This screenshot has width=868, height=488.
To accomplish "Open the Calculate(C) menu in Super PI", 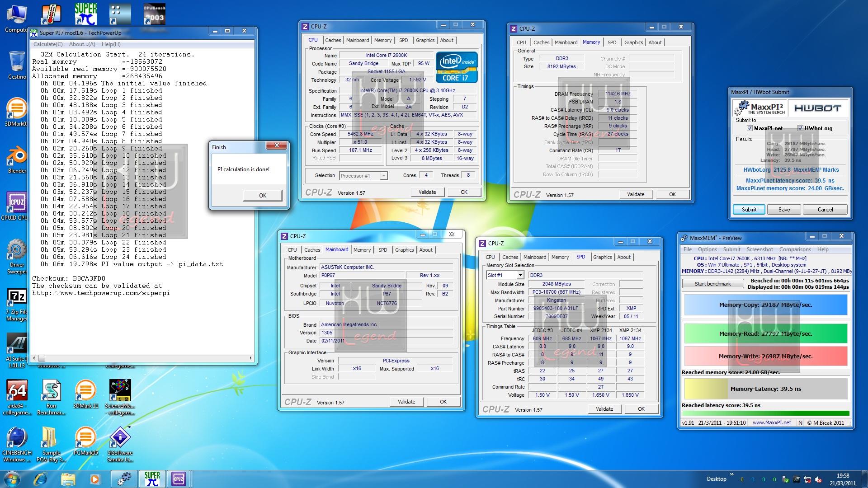I will point(48,44).
